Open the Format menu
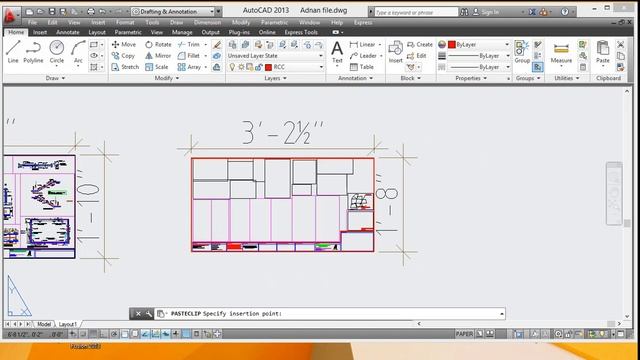 [x=125, y=22]
